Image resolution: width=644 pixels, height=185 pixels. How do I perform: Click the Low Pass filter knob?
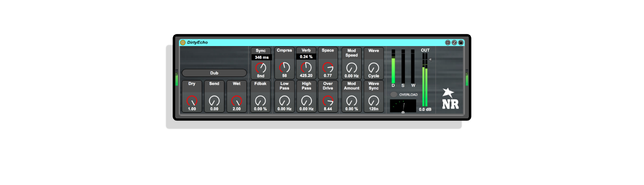[284, 101]
